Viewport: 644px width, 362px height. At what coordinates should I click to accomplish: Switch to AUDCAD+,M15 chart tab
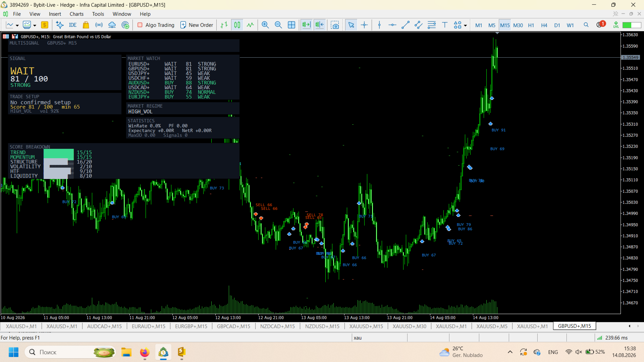(x=104, y=326)
